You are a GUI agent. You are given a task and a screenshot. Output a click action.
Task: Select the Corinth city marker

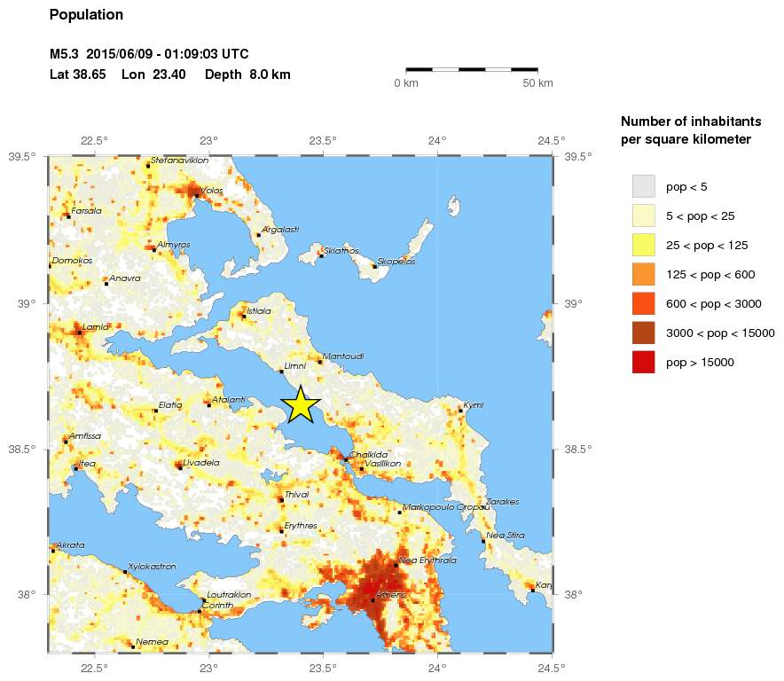[200, 611]
